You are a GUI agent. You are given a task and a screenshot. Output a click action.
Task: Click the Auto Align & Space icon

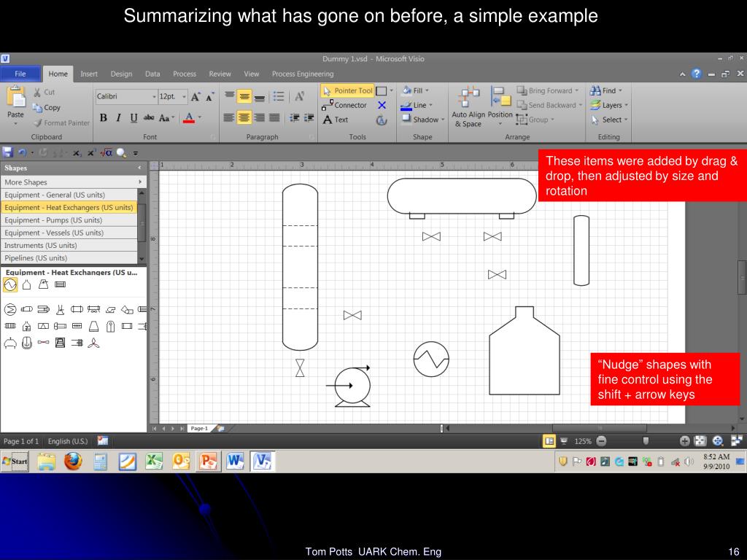tap(468, 106)
